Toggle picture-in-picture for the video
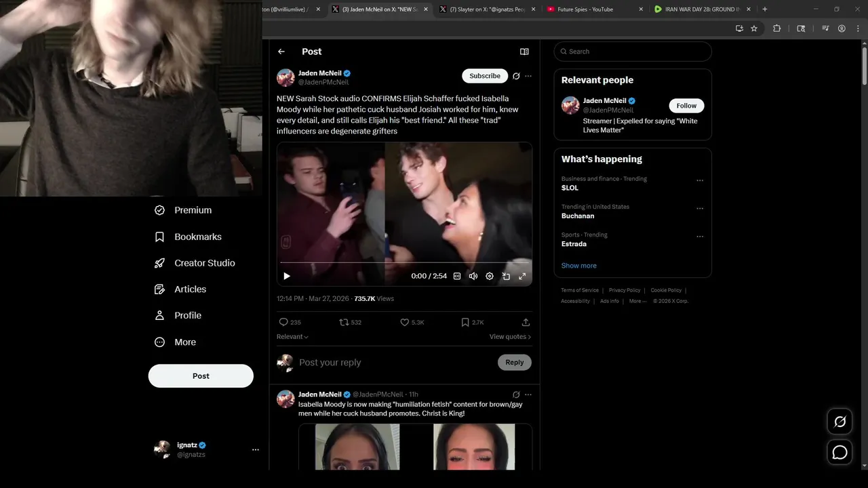This screenshot has width=868, height=488. pos(506,276)
